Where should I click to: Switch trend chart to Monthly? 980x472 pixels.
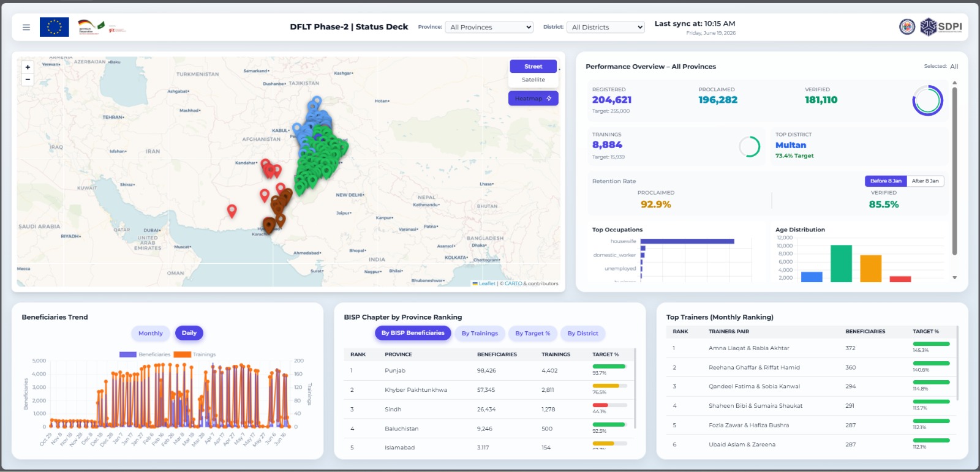click(x=151, y=334)
